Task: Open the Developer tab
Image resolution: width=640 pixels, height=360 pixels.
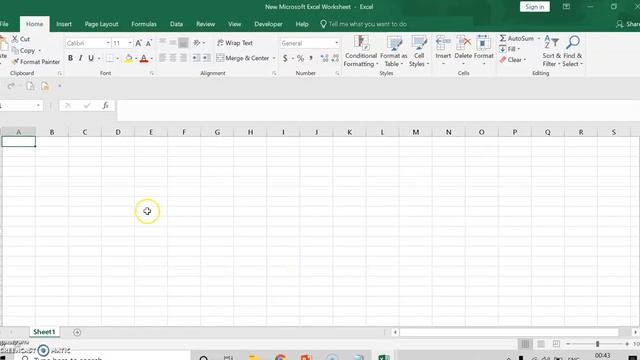Action: click(268, 24)
